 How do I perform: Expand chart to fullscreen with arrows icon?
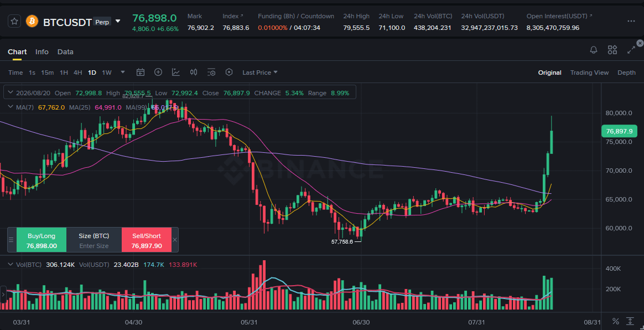[631, 50]
